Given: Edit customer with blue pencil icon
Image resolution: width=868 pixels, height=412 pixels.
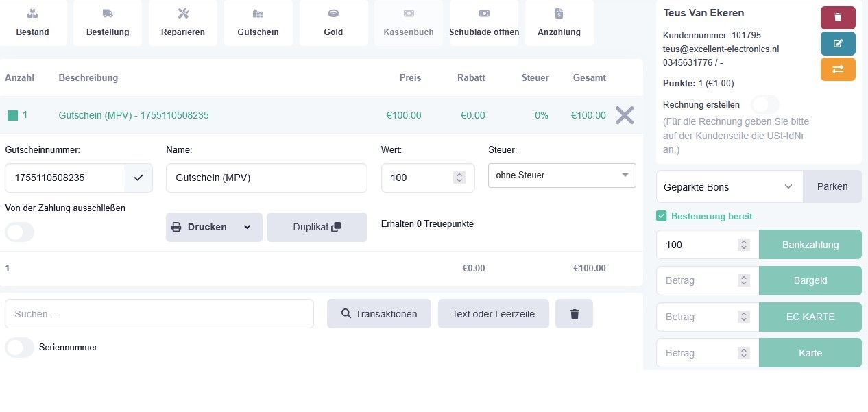Looking at the screenshot, I should 838,43.
